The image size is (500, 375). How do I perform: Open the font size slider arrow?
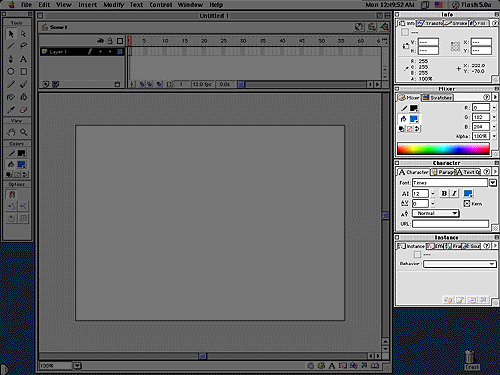tap(432, 194)
